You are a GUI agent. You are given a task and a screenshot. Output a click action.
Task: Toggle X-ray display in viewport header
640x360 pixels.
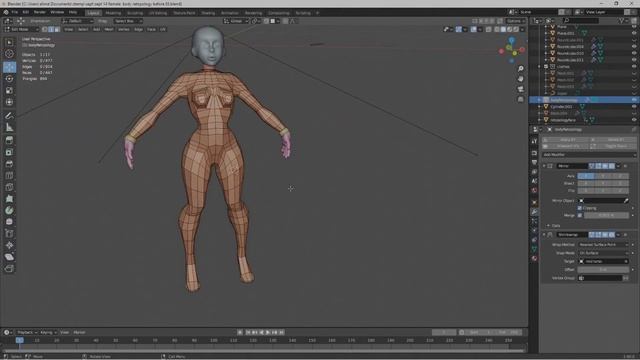(x=488, y=29)
